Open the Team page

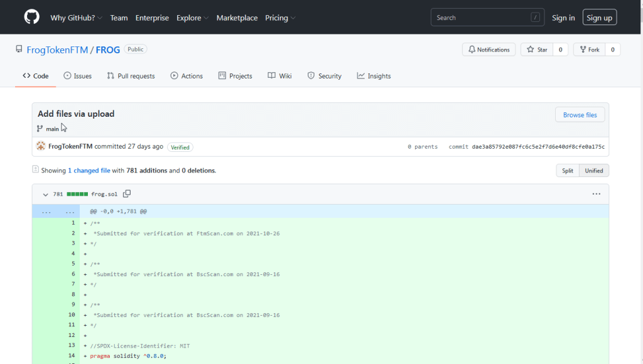(x=119, y=18)
